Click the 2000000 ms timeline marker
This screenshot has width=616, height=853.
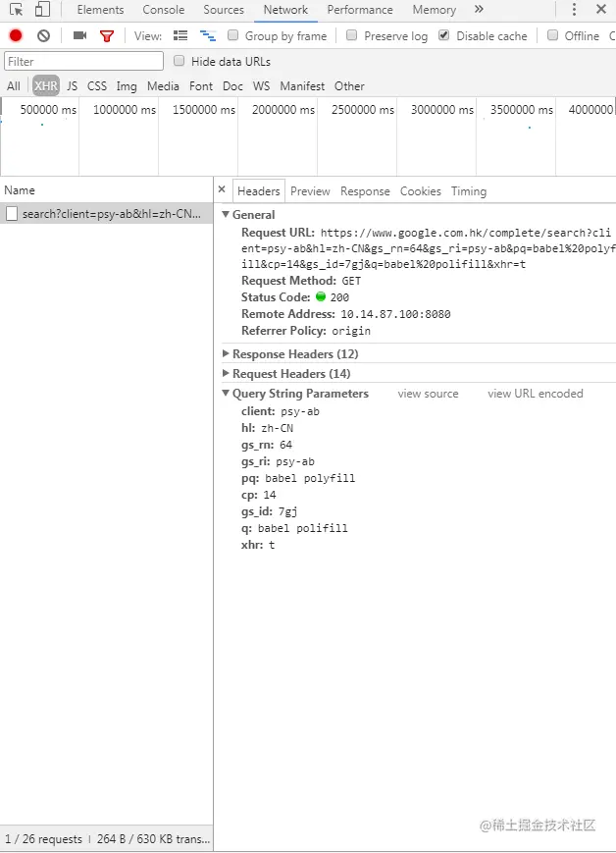[x=283, y=109]
